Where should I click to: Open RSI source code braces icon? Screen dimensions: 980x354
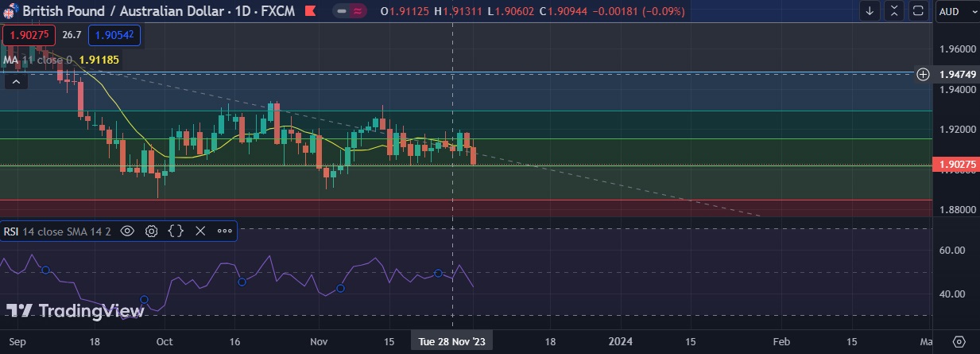point(176,231)
